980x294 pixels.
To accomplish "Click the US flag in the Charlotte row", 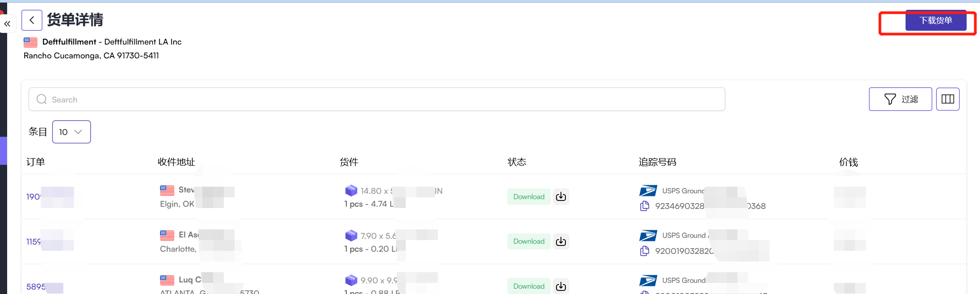I will click(x=167, y=235).
